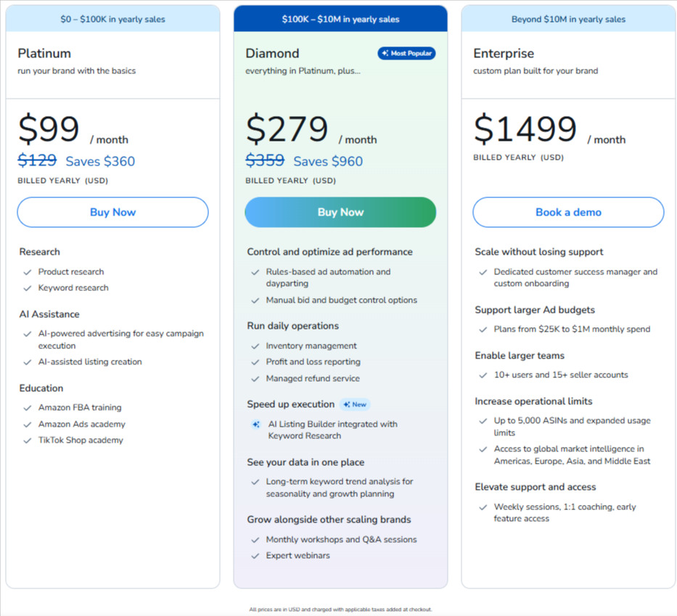This screenshot has height=616, width=677.
Task: Select the Diamond plan header tab
Action: click(340, 19)
